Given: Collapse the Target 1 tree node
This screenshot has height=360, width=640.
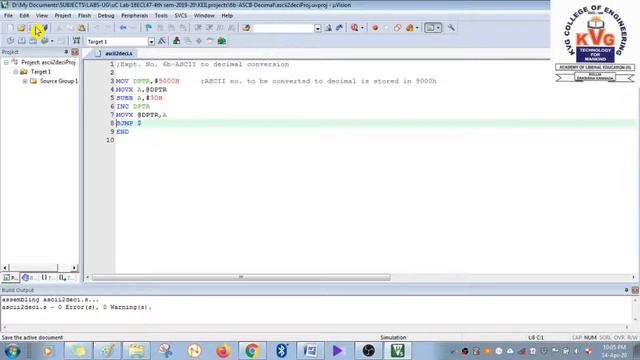Looking at the screenshot, I should [16, 72].
